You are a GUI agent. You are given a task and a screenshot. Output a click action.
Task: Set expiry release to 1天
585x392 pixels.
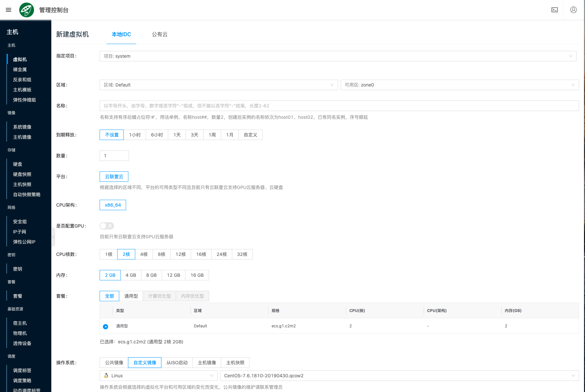click(x=177, y=135)
